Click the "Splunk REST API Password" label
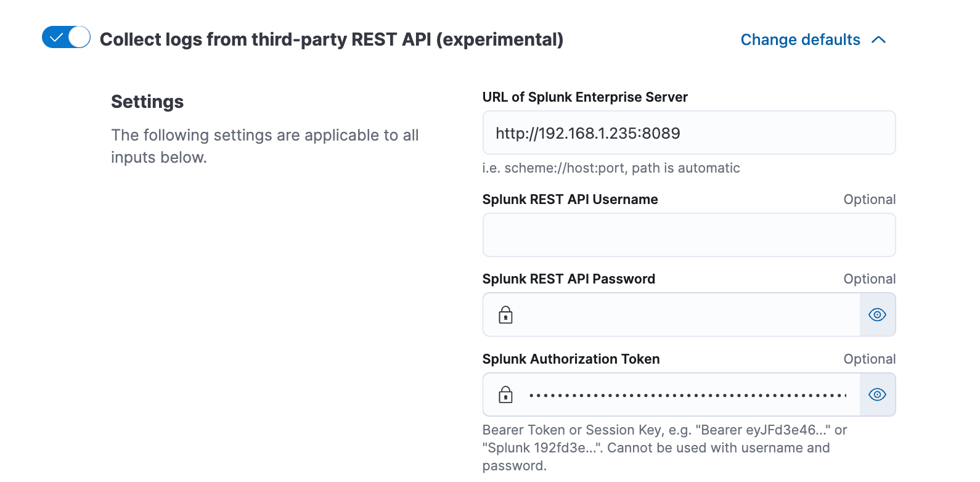Image resolution: width=980 pixels, height=482 pixels. [568, 279]
